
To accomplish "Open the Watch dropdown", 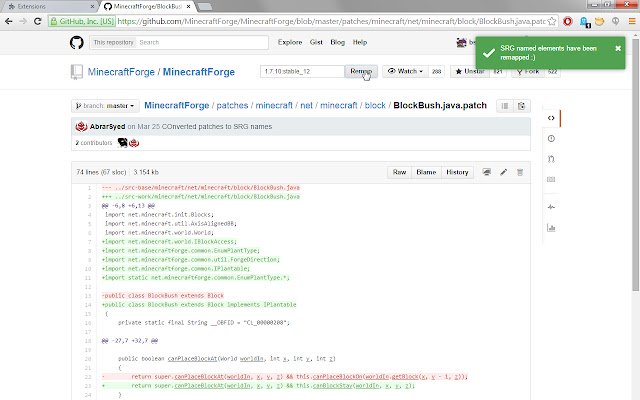I will pyautogui.click(x=405, y=71).
